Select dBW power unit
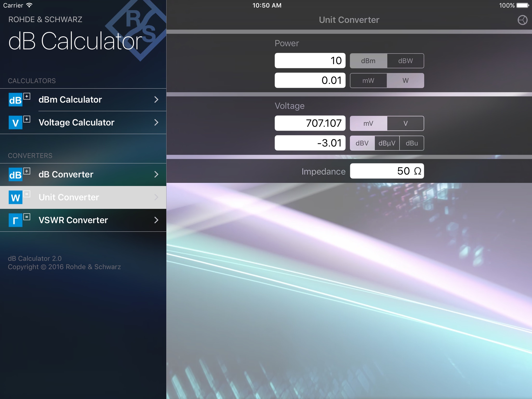 [405, 61]
